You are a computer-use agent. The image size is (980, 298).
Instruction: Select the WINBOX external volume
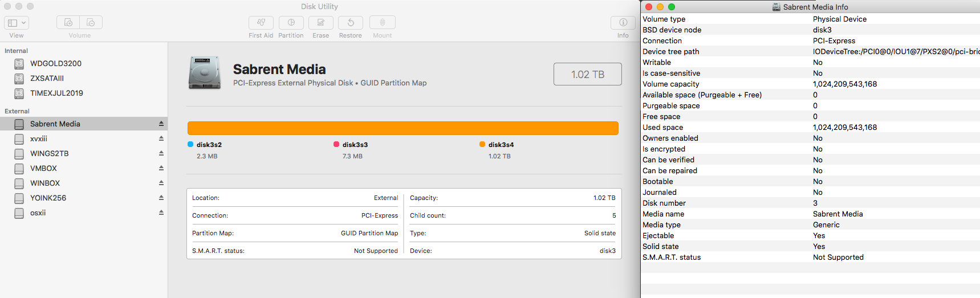coord(84,183)
